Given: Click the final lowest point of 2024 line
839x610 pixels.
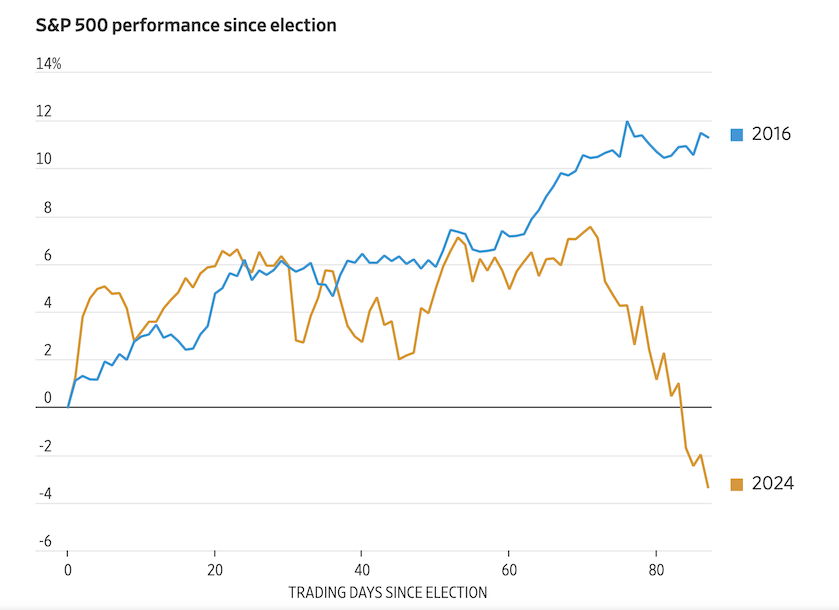Looking at the screenshot, I should coord(708,487).
